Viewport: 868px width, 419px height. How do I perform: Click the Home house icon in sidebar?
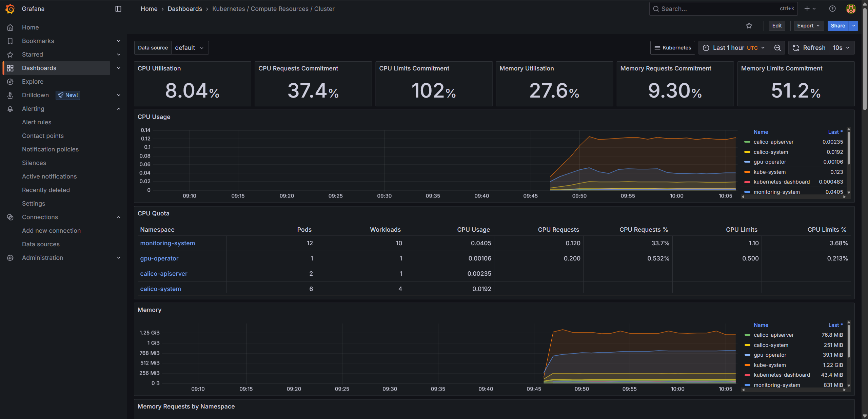10,27
